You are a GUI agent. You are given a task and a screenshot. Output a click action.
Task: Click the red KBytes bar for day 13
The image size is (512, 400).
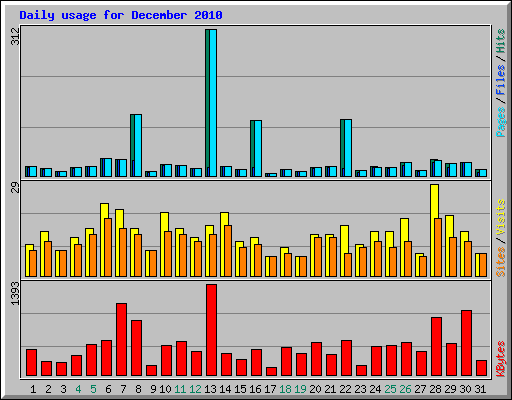[211, 330]
